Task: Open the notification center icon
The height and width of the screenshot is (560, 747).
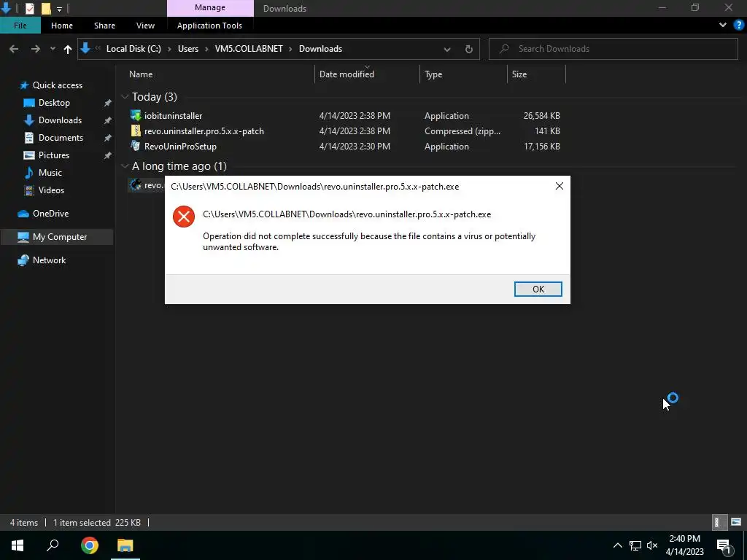Action: click(x=724, y=545)
